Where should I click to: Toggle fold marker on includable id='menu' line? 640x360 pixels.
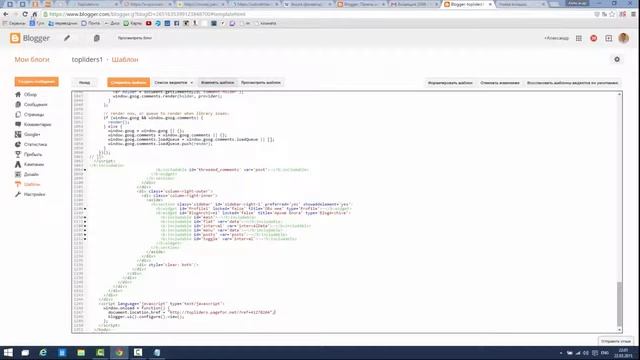(x=85, y=230)
